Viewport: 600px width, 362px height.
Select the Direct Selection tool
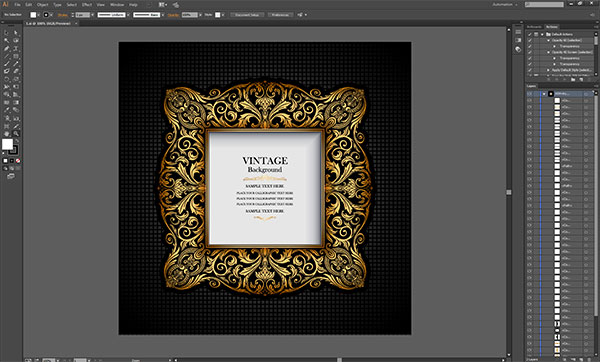pos(16,33)
